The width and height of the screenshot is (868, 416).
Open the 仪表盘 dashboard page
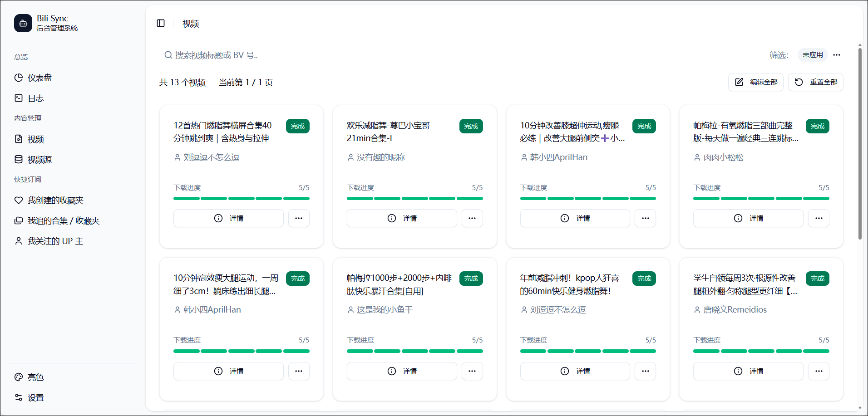click(39, 78)
